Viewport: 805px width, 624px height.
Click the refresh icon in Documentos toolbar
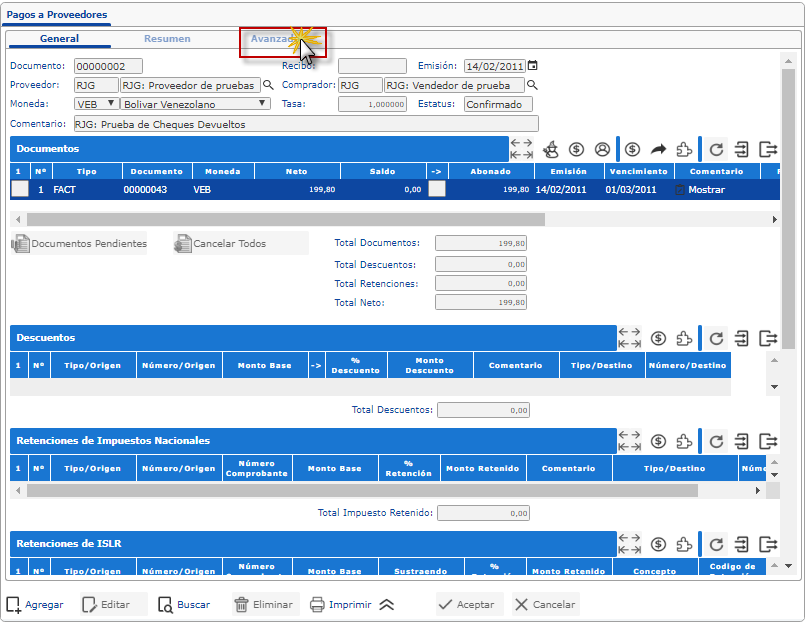click(716, 149)
